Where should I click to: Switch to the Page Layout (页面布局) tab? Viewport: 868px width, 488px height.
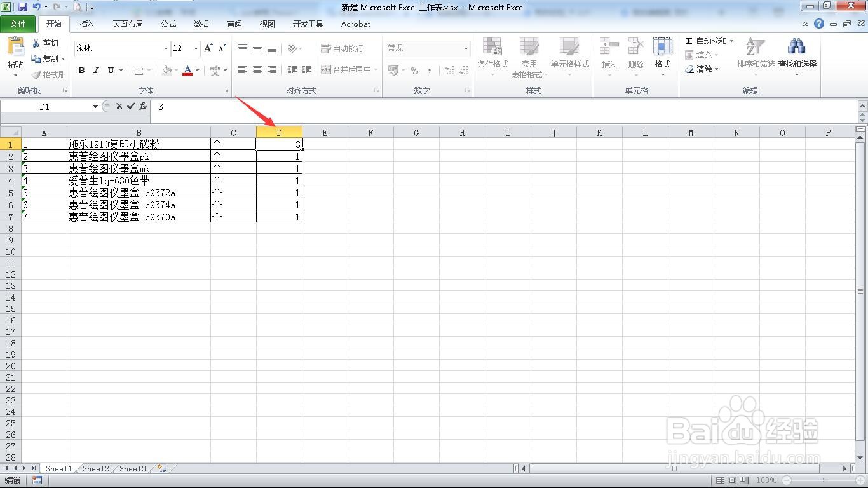128,24
